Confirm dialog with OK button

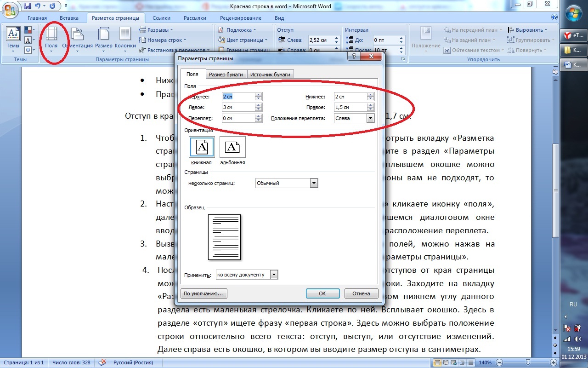click(322, 293)
